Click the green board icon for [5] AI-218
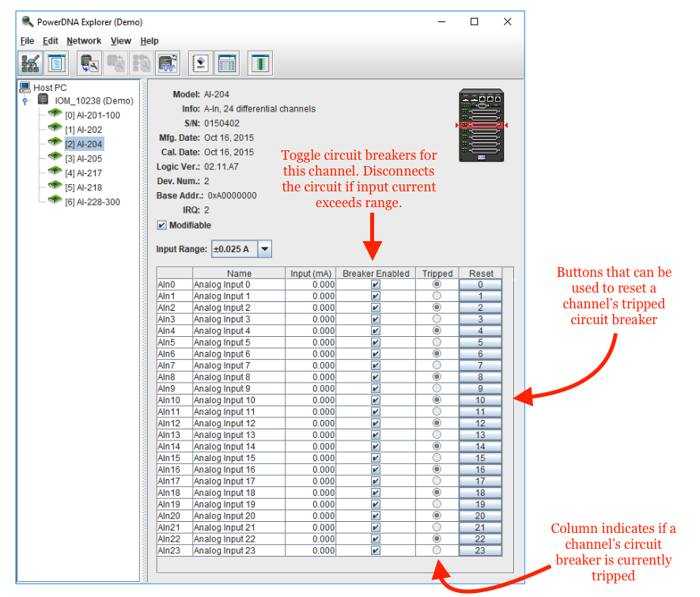 [55, 186]
